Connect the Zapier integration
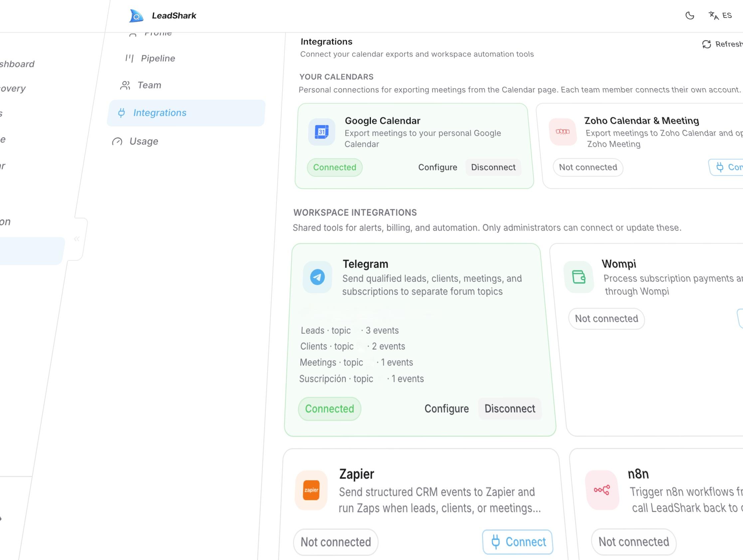The height and width of the screenshot is (560, 743). tap(518, 542)
